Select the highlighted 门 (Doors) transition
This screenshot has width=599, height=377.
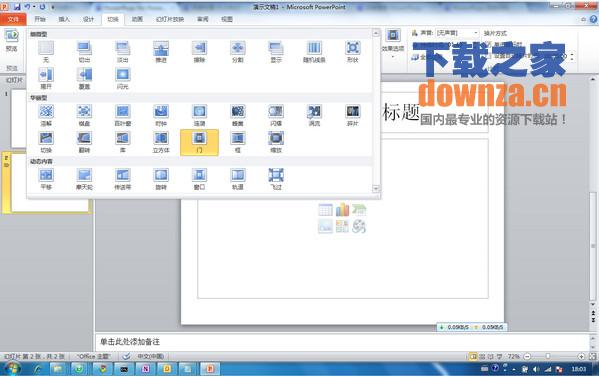tap(199, 142)
